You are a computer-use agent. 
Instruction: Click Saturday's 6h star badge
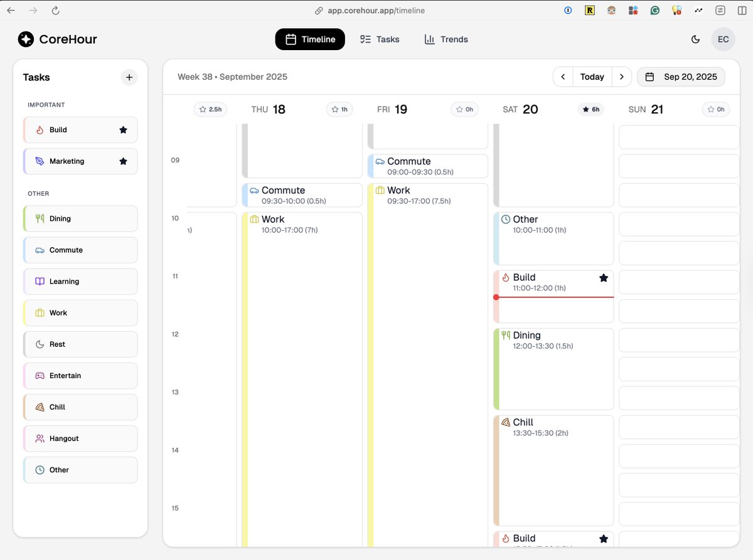tap(591, 109)
